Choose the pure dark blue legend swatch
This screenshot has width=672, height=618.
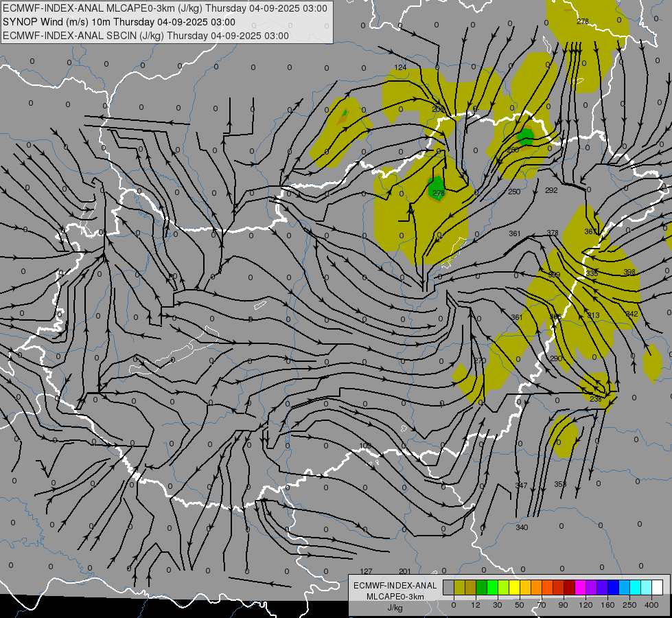point(613,588)
